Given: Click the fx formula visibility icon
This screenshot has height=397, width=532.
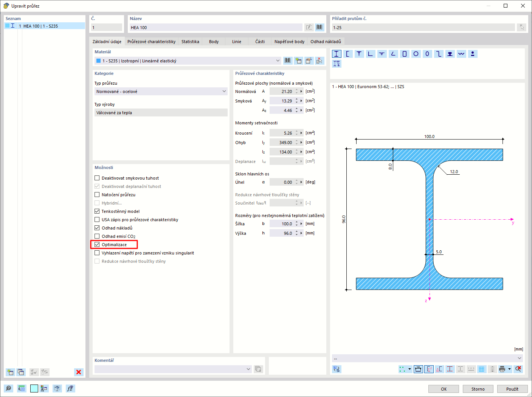Looking at the screenshot, I should click(70, 388).
